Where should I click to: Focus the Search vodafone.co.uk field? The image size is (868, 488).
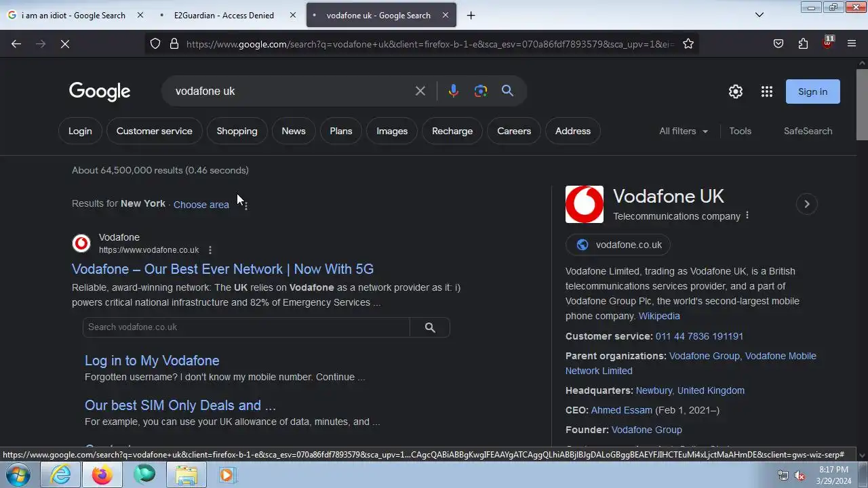tap(247, 327)
